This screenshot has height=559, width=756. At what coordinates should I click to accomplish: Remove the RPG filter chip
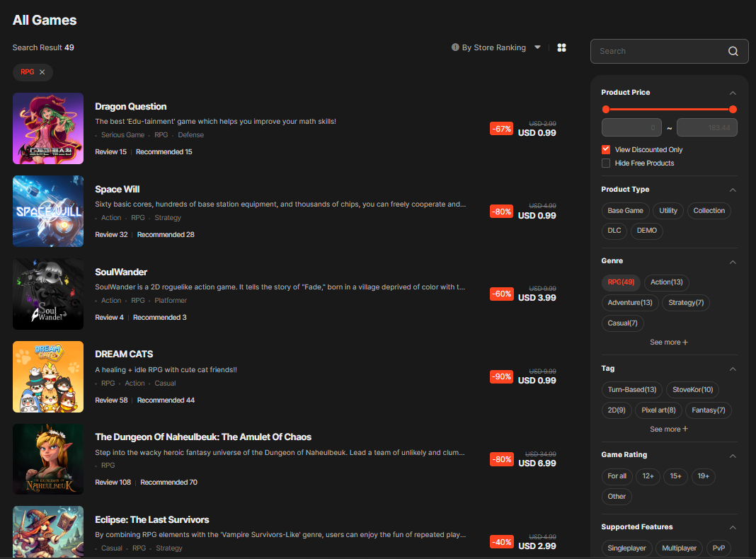[x=42, y=72]
